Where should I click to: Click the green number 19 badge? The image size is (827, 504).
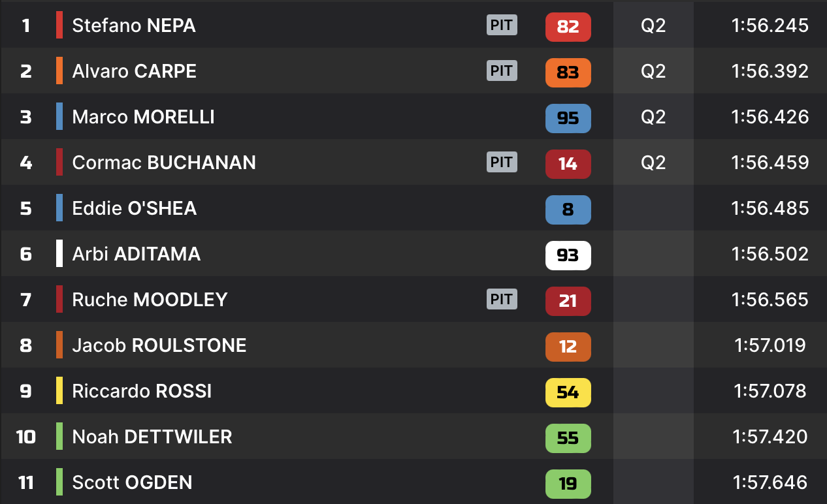568,484
